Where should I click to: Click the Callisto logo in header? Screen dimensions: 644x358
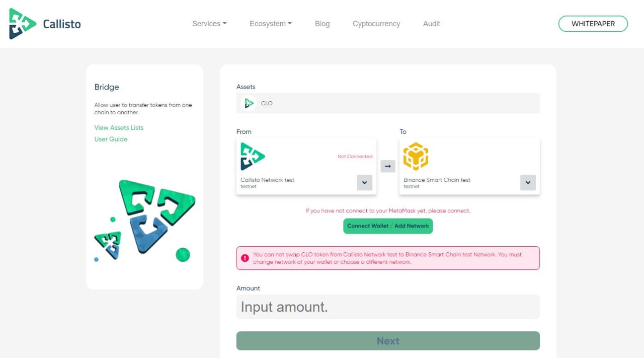(45, 24)
